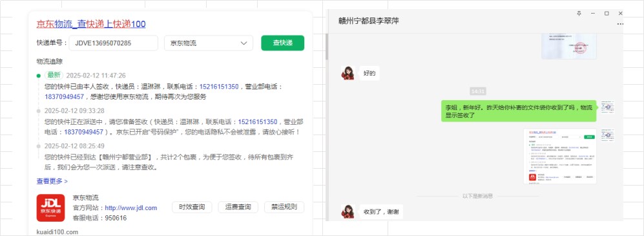
Task: Click the 收到了，谢谢 message bubble
Action: (381, 211)
